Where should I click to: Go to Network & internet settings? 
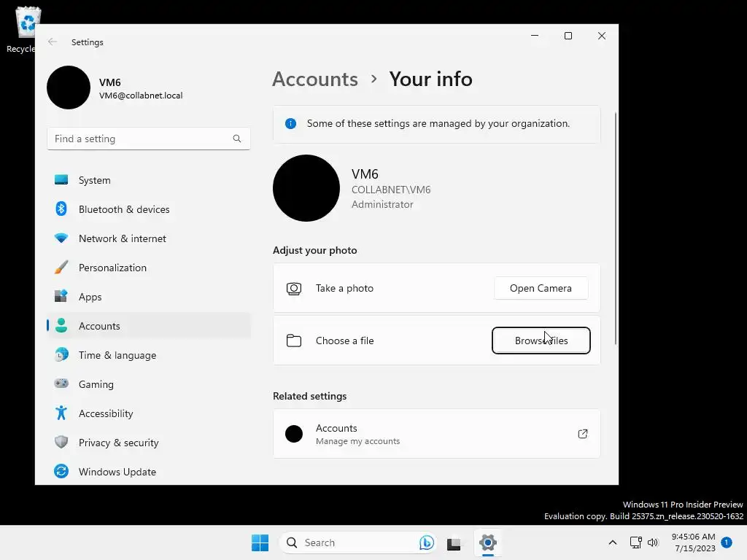pos(149,238)
